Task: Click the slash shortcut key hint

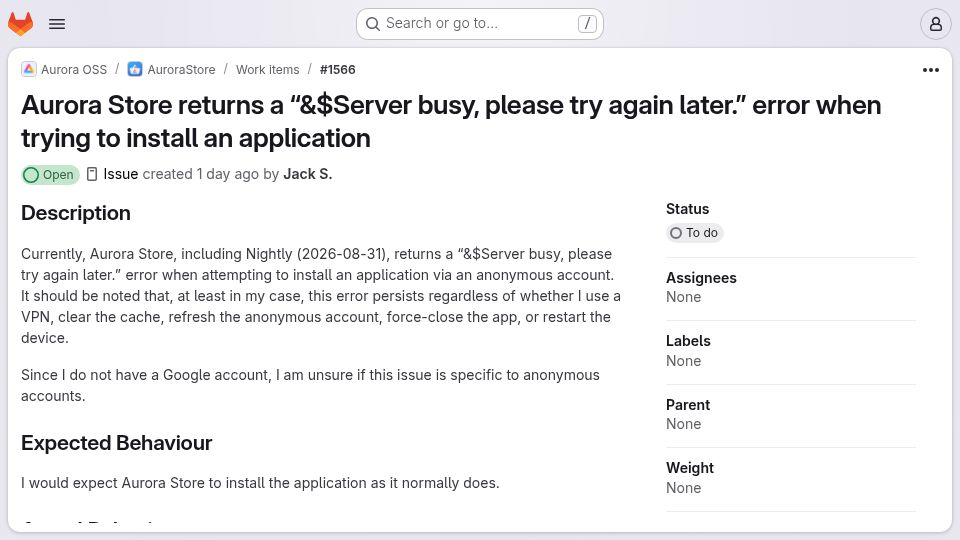Action: coord(587,24)
